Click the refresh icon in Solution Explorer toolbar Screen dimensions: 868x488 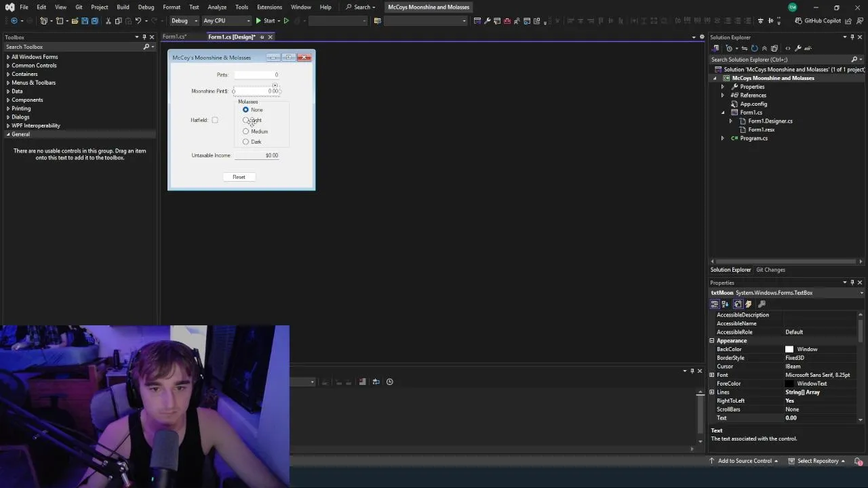click(x=755, y=48)
